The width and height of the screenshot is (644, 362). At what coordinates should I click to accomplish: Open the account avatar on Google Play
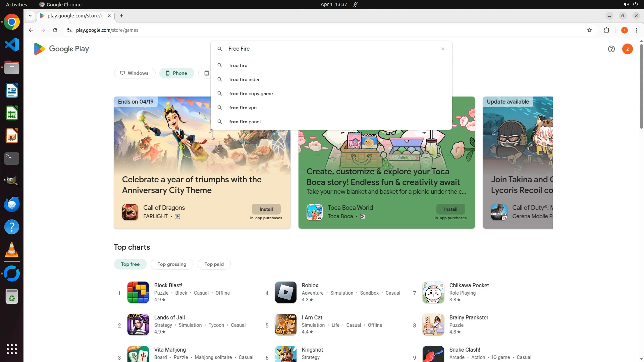(x=627, y=49)
